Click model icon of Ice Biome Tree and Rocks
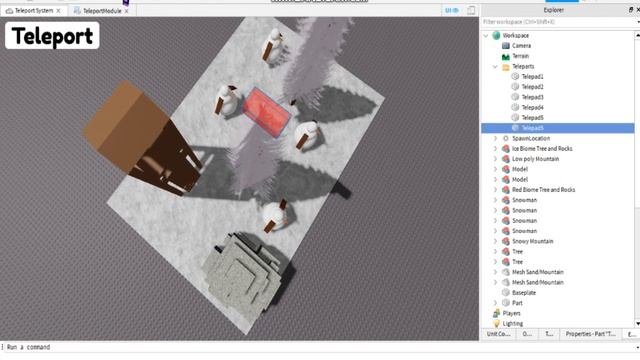The height and width of the screenshot is (360, 640). click(506, 149)
